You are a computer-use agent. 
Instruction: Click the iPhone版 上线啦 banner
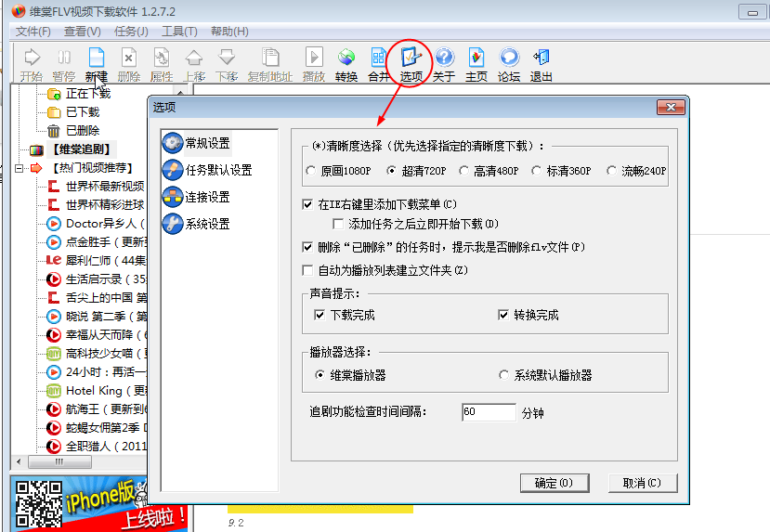[x=98, y=503]
